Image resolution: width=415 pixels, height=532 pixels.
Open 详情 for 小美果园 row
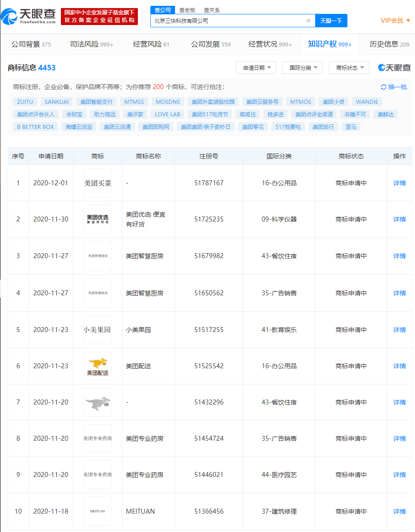399,330
